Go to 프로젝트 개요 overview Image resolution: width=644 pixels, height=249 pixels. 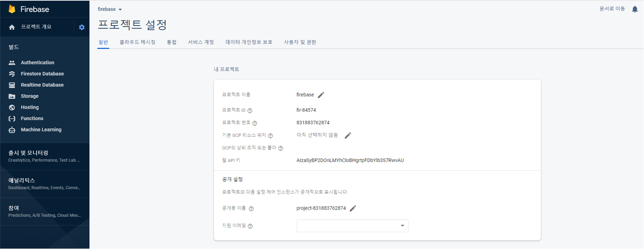36,27
